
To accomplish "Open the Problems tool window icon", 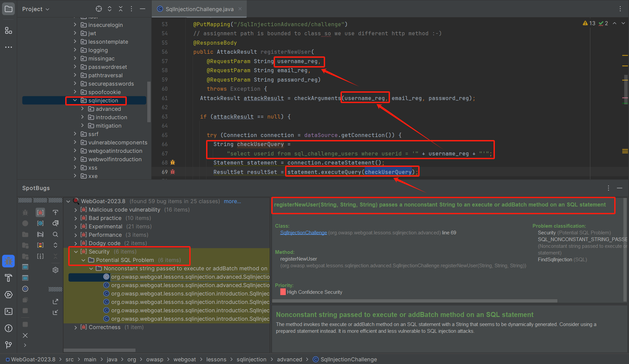I will tap(8, 328).
